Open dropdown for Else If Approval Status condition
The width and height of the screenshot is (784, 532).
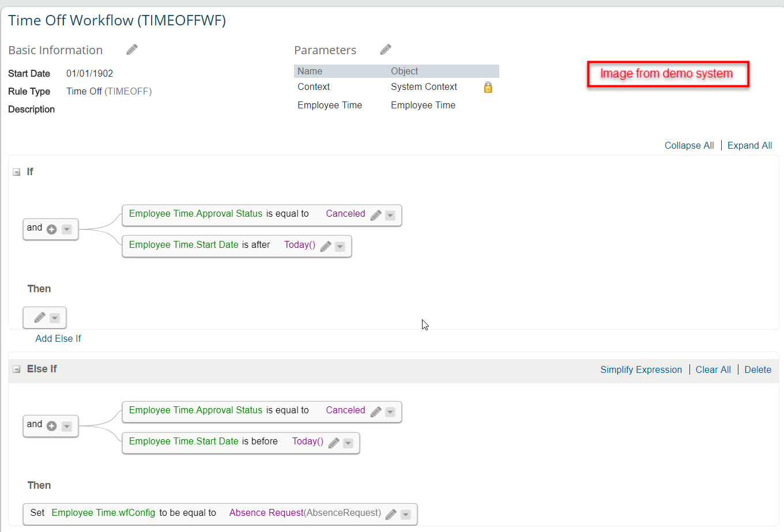coord(390,412)
